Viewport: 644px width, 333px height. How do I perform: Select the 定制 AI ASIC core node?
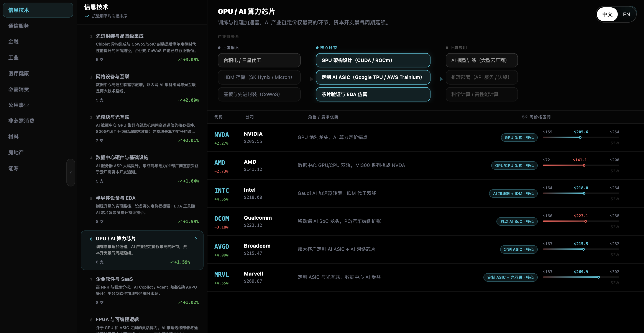pyautogui.click(x=373, y=77)
